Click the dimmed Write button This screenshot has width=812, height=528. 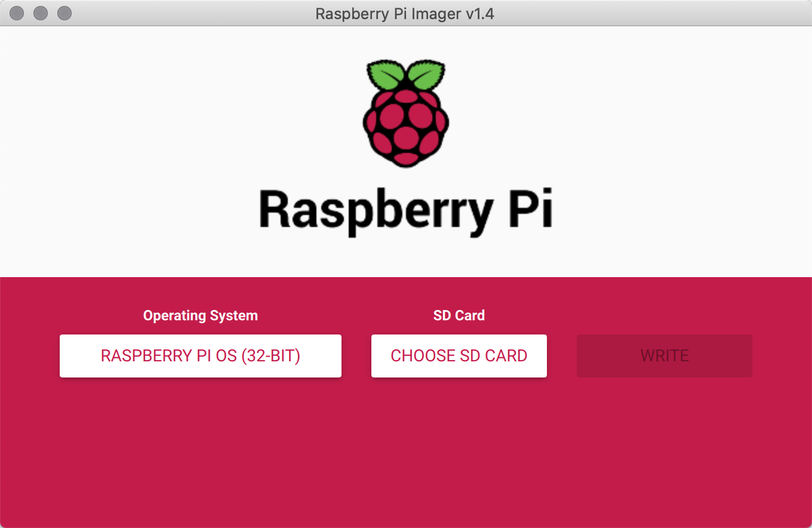[665, 356]
